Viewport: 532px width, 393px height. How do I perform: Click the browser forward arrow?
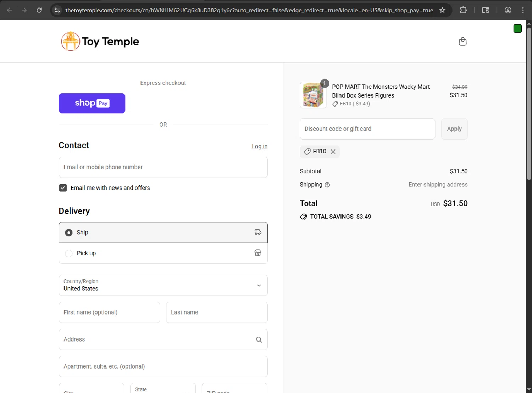click(x=24, y=10)
